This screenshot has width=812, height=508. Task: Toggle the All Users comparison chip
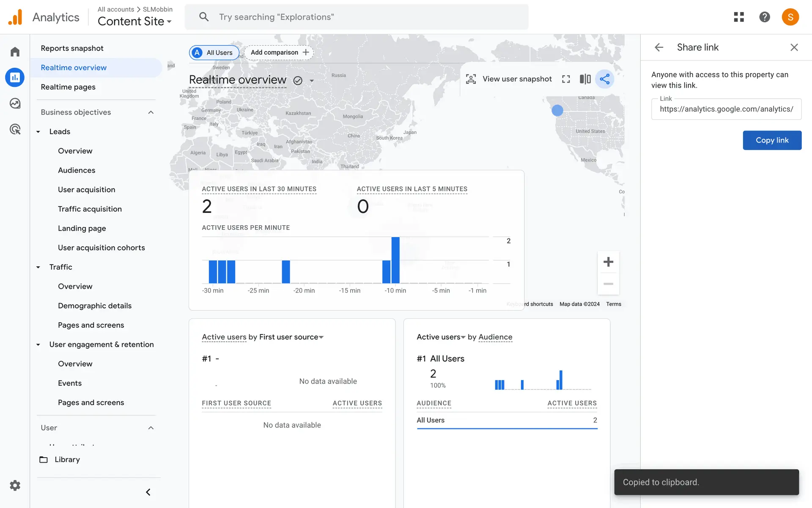[x=214, y=52]
